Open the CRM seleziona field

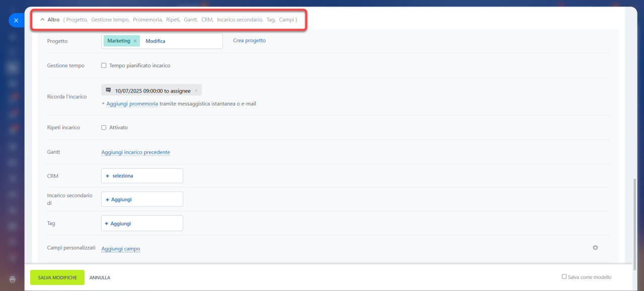click(x=142, y=176)
